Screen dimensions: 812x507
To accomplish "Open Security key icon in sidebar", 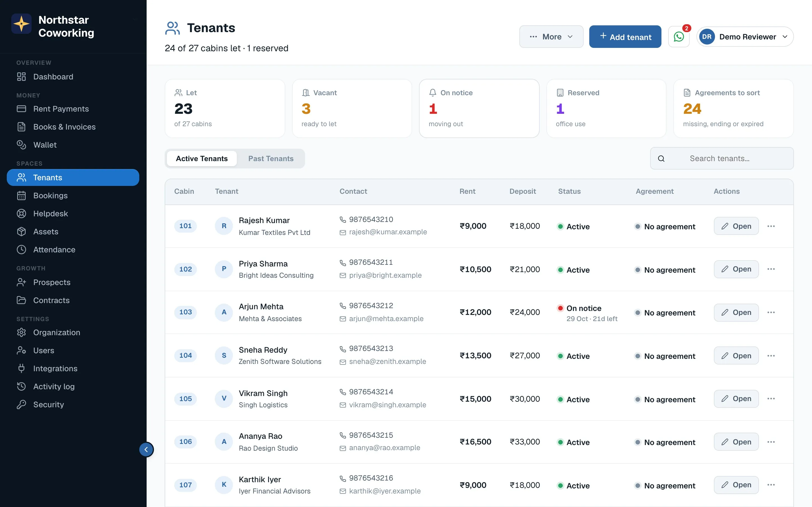I will click(21, 405).
